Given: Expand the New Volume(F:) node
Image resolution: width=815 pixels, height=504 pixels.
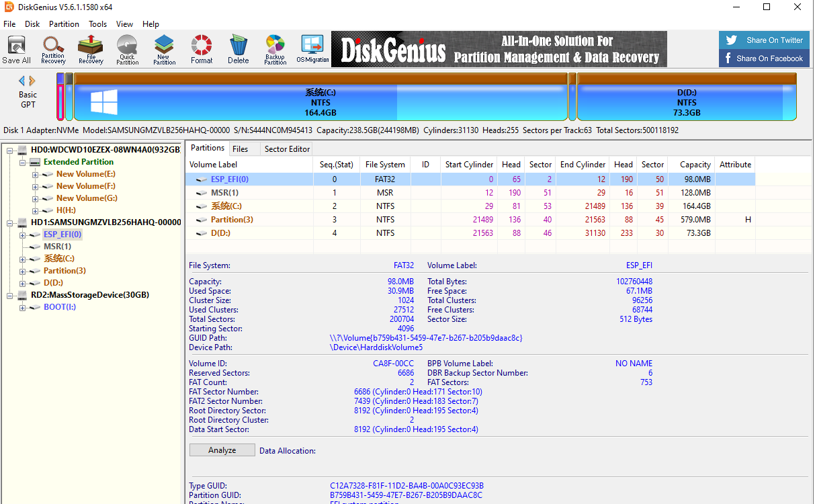Looking at the screenshot, I should [x=35, y=186].
